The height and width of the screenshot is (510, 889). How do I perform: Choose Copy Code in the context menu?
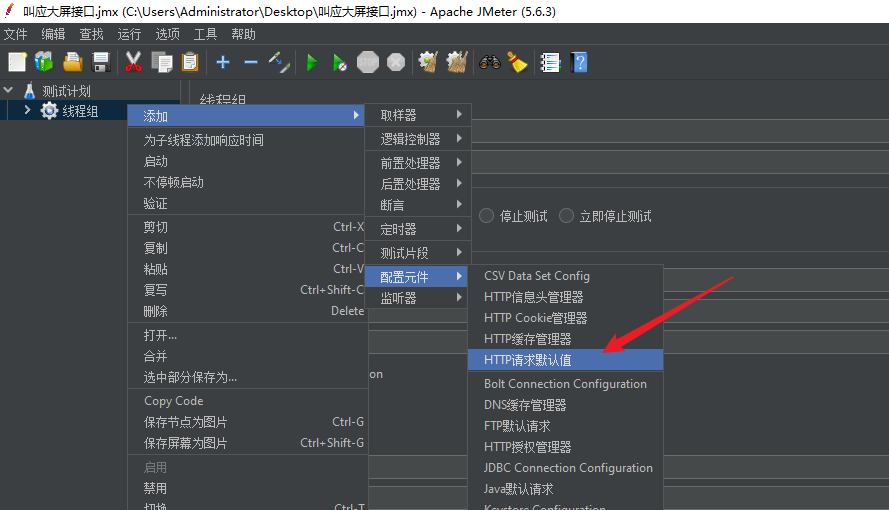(x=246, y=401)
